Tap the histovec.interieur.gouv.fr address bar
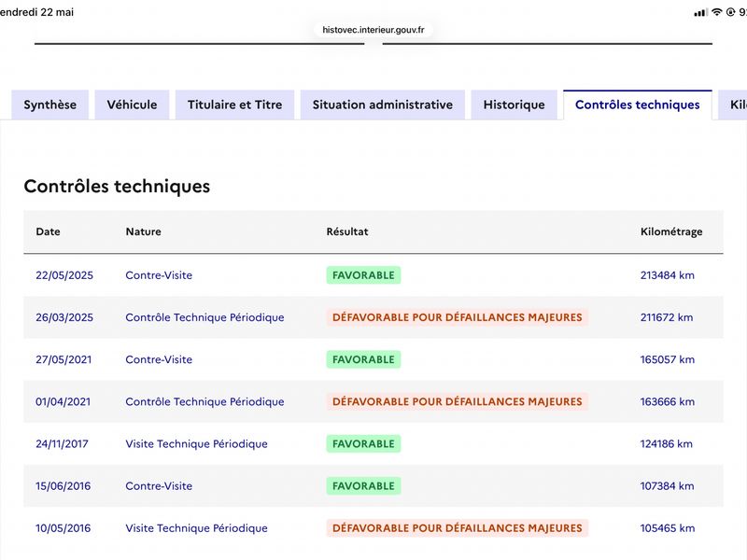747x560 pixels. [x=373, y=30]
